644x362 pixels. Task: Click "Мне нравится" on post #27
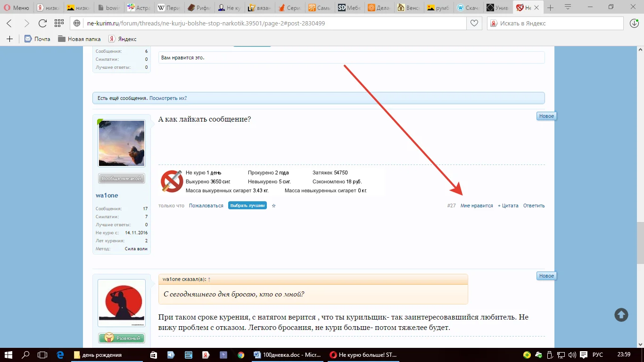point(477,206)
